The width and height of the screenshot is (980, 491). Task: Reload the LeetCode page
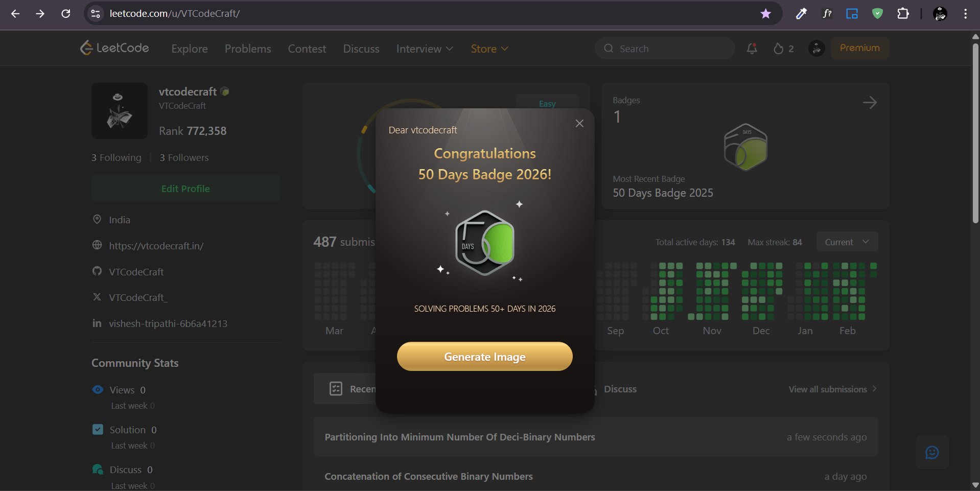pos(66,14)
